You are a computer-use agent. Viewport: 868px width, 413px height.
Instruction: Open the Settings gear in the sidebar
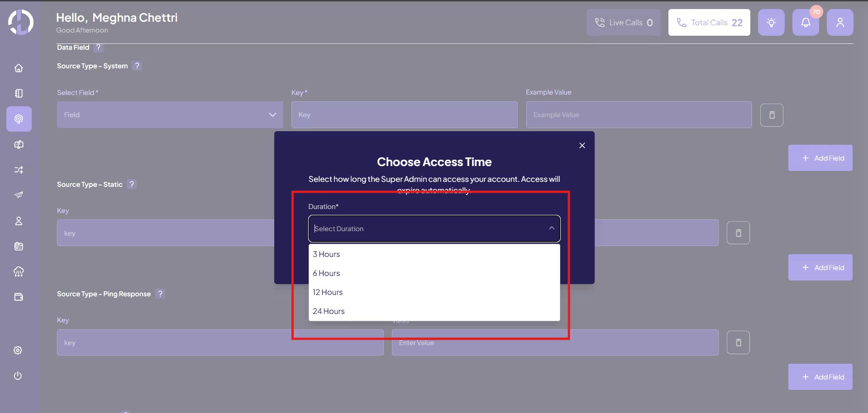[19, 351]
